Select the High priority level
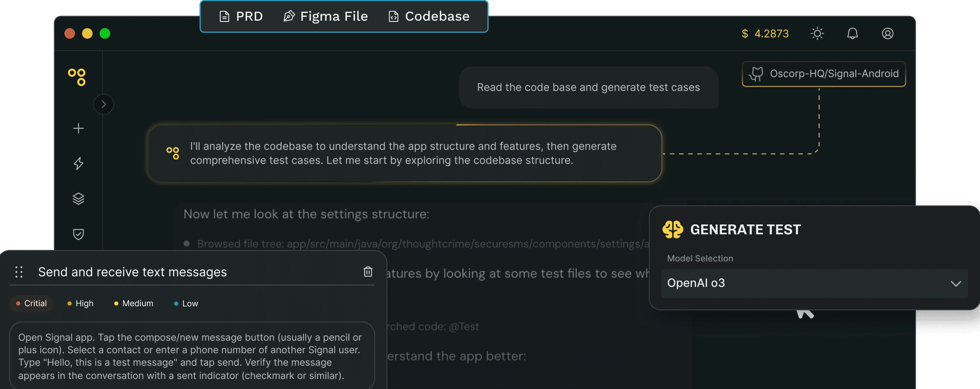Image resolution: width=980 pixels, height=389 pixels. [x=80, y=303]
